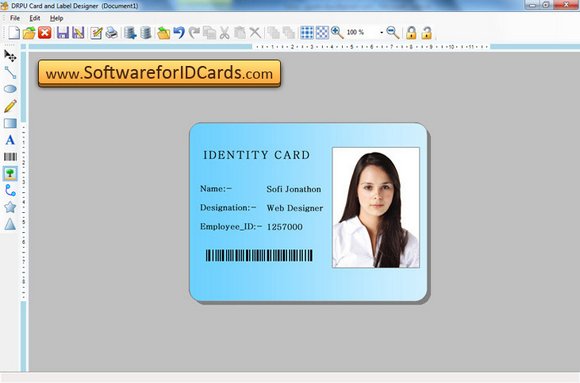This screenshot has height=383, width=580.
Task: Select the line drawing tool
Action: click(10, 72)
